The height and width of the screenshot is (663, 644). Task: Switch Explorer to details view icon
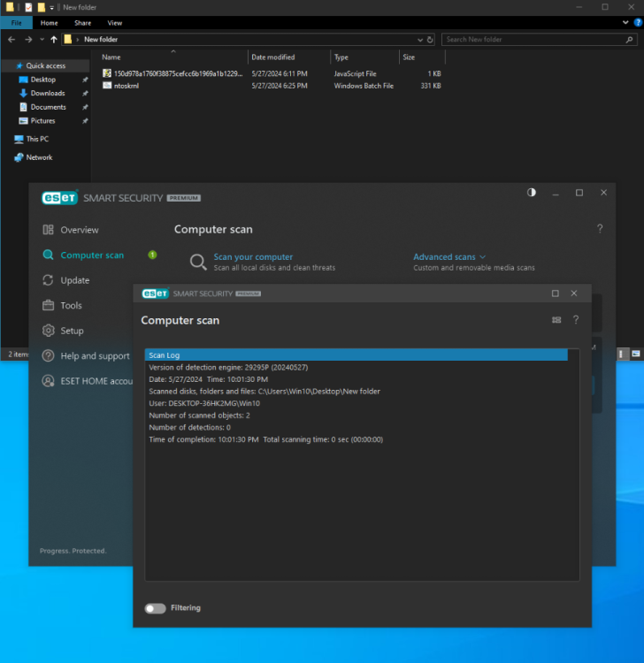[621, 354]
